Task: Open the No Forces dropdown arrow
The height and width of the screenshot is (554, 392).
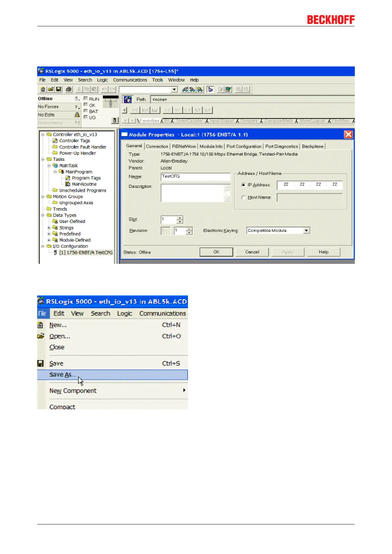Action: click(77, 107)
